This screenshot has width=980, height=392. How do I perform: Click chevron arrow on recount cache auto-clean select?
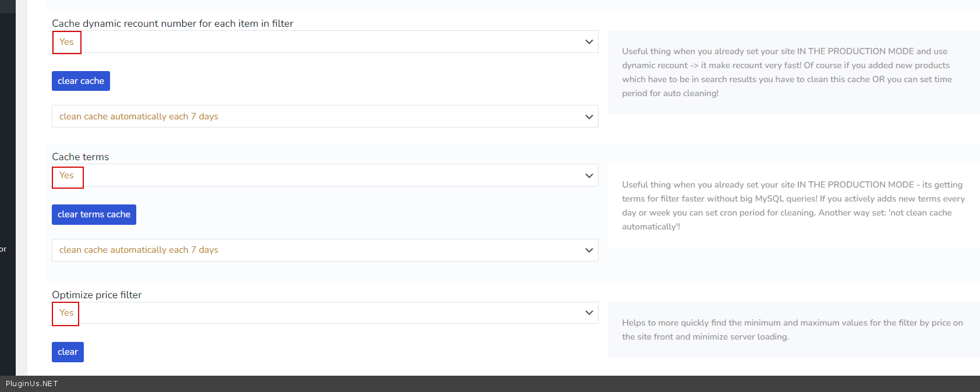pyautogui.click(x=589, y=116)
